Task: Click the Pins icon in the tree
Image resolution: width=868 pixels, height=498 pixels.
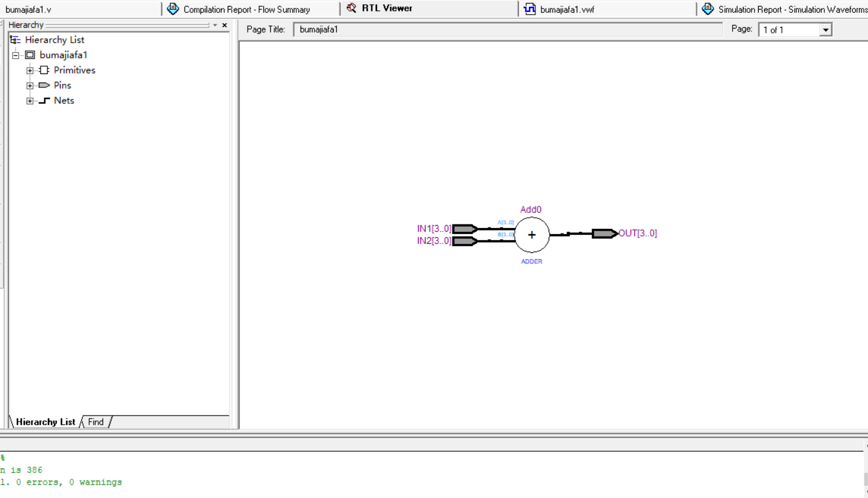Action: tap(44, 86)
